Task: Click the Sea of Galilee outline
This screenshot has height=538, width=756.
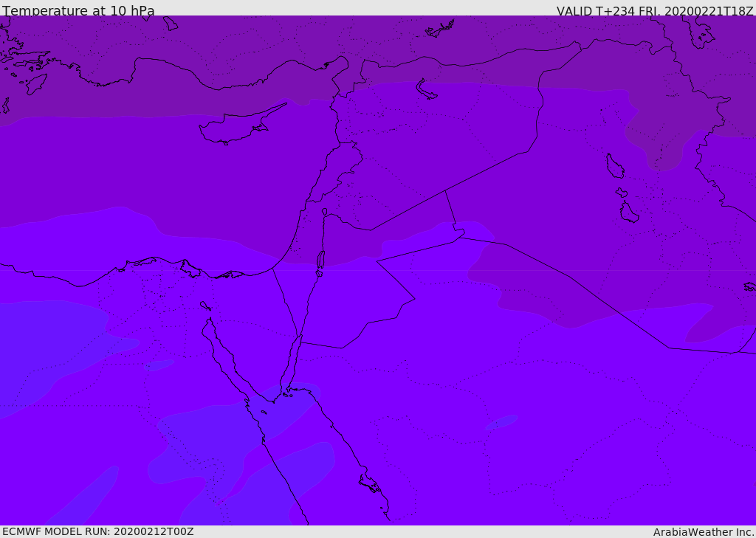Action: [324, 212]
